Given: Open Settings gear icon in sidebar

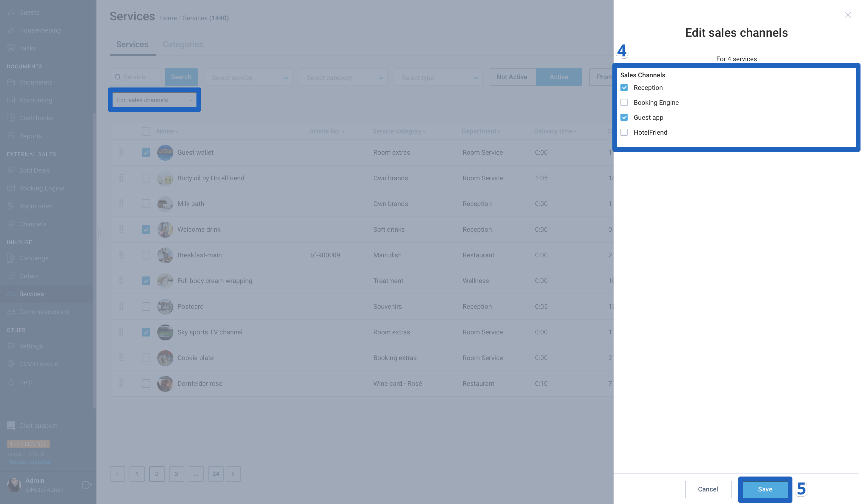Looking at the screenshot, I should [x=11, y=346].
